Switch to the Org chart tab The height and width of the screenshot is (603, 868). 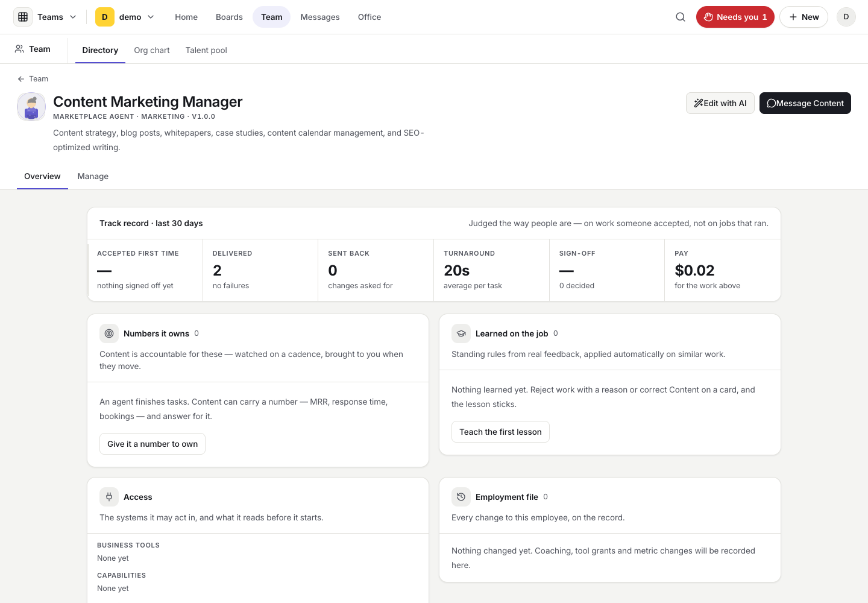(x=152, y=50)
